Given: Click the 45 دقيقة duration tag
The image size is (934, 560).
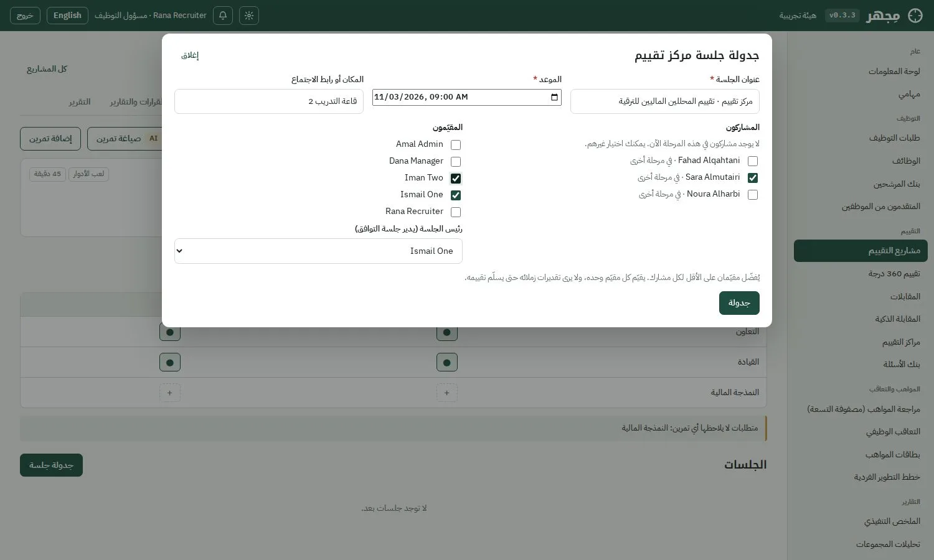Looking at the screenshot, I should coord(47,174).
